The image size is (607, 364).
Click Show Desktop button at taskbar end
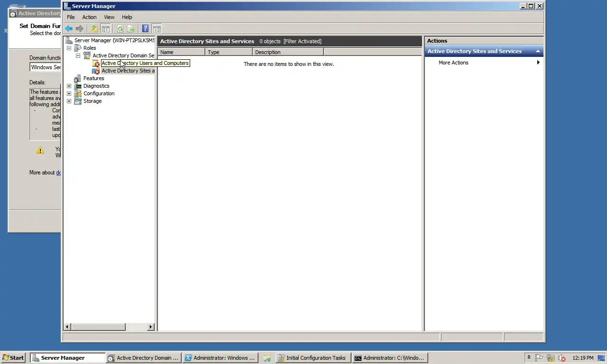[602, 358]
